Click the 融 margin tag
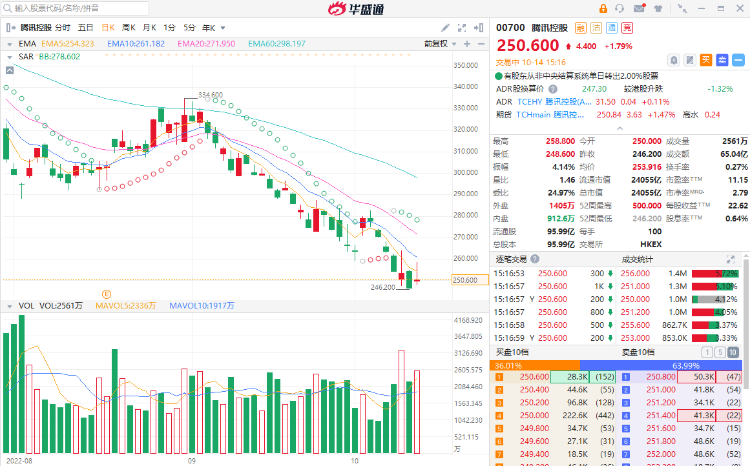The image size is (750, 466). pyautogui.click(x=580, y=28)
